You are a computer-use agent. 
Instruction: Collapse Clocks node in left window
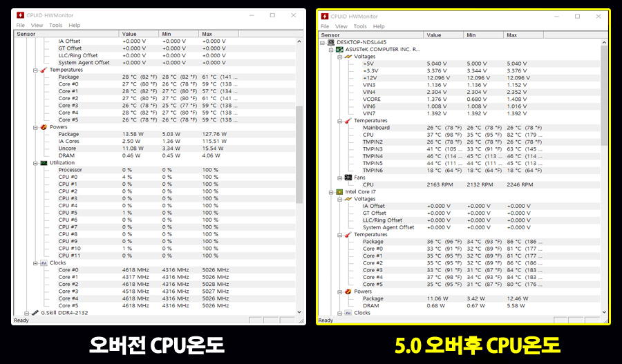[35, 263]
